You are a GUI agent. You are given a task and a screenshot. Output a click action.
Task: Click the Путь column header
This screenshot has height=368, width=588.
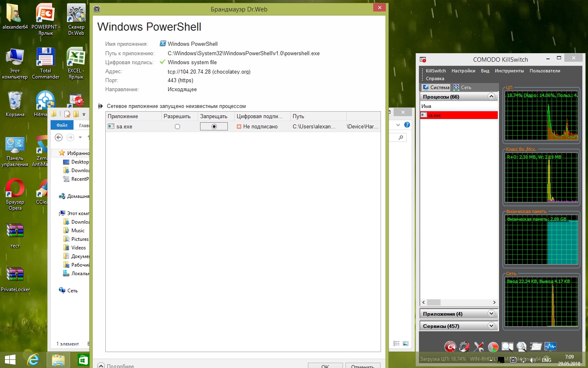tap(318, 117)
